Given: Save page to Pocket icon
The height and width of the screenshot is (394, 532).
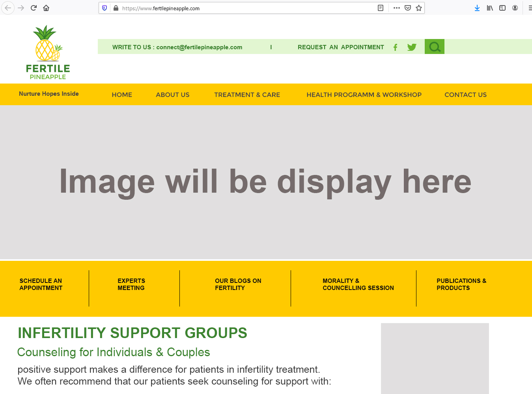Looking at the screenshot, I should tap(408, 8).
